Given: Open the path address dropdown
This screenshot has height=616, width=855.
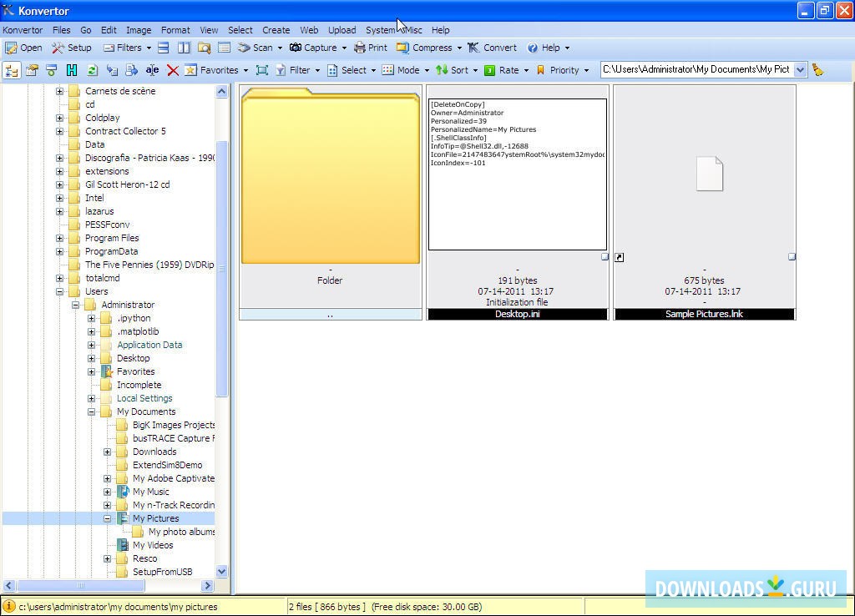Looking at the screenshot, I should click(800, 70).
